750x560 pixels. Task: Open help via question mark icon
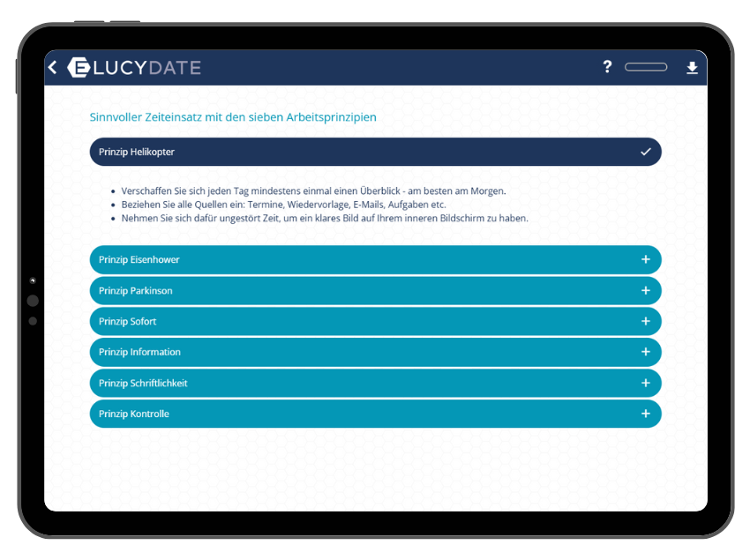[607, 67]
